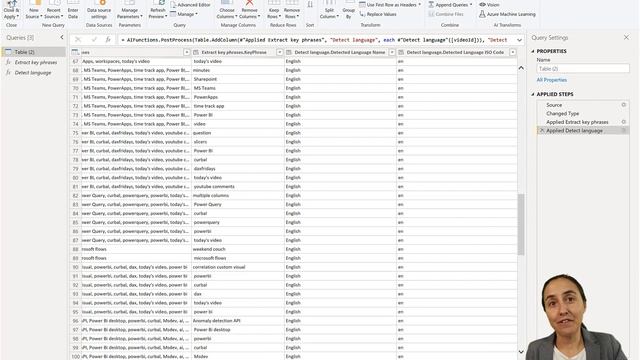Open Extract key phrases.KeyPhrase column filter dropdown
The image size is (640, 360).
280,52
